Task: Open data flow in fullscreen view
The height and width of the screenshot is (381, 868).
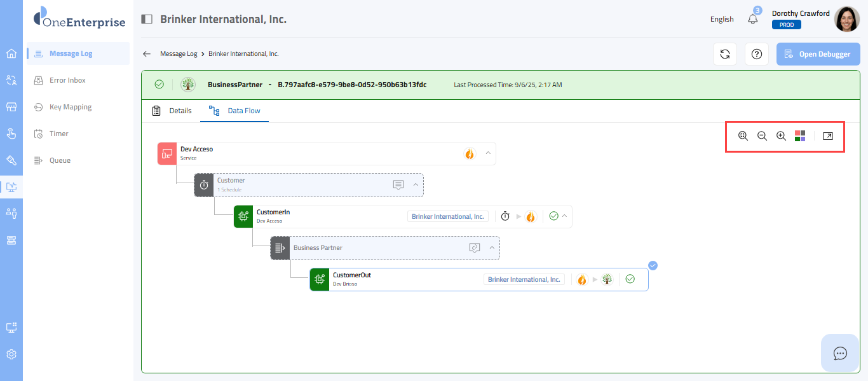Action: click(828, 136)
